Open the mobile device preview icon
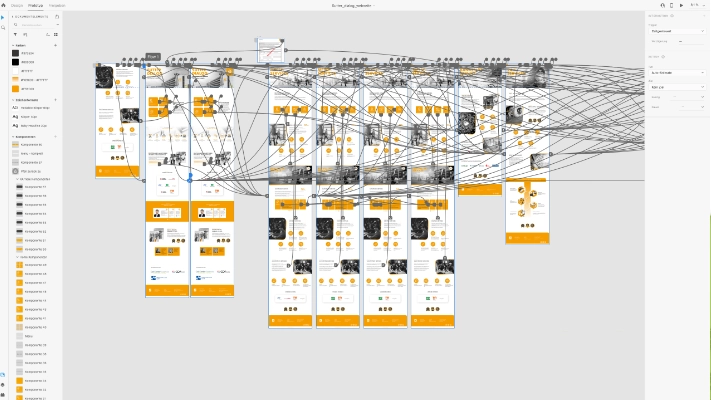 coord(671,5)
